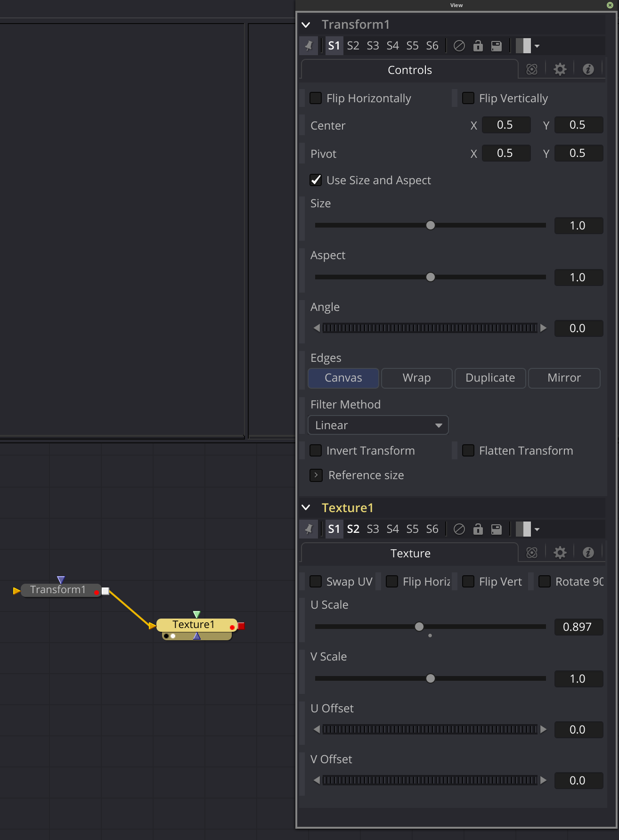Click the U Offset right arrow
Screen dimensions: 619x840
coord(543,729)
